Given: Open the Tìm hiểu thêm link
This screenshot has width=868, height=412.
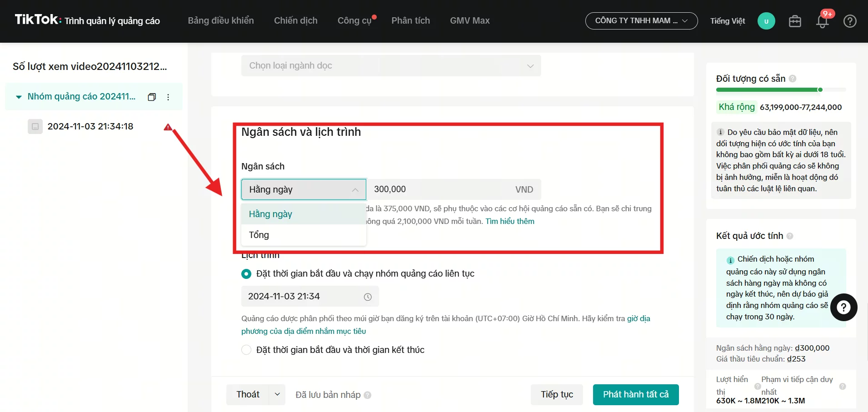Looking at the screenshot, I should click(x=510, y=221).
